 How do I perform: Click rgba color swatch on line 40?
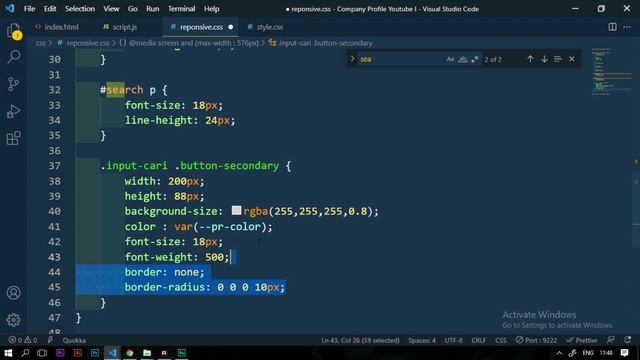[236, 210]
